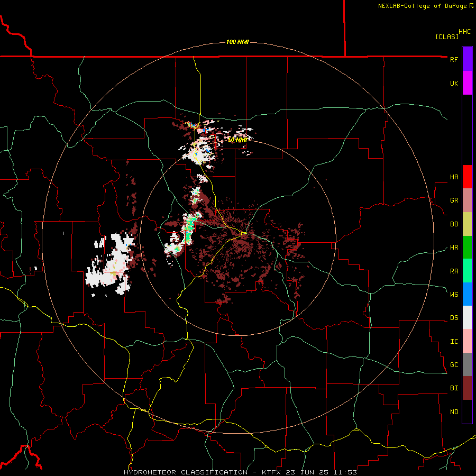
Task: Select the GC ground clutter gray swatch
Action: pos(467,364)
